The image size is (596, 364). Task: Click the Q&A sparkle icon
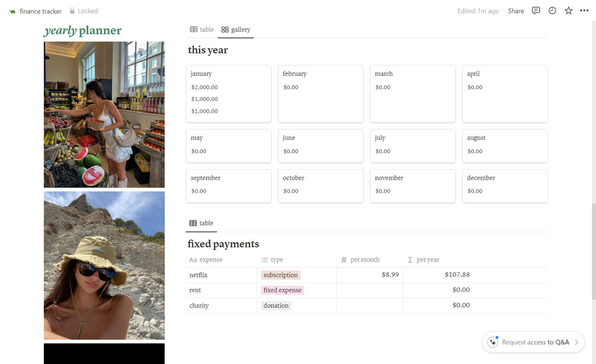click(x=493, y=342)
